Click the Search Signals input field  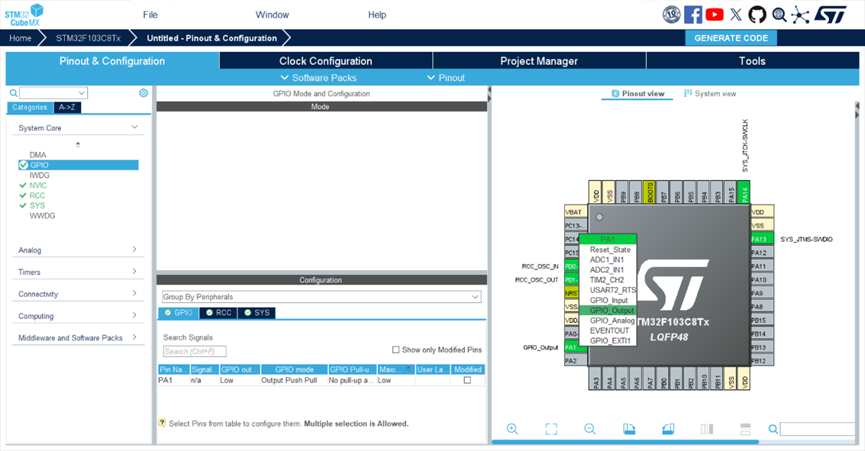point(195,351)
